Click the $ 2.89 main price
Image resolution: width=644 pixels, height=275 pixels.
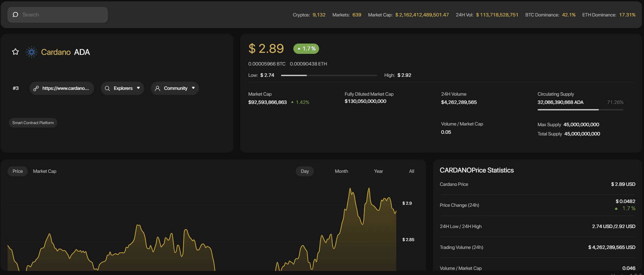pos(266,49)
